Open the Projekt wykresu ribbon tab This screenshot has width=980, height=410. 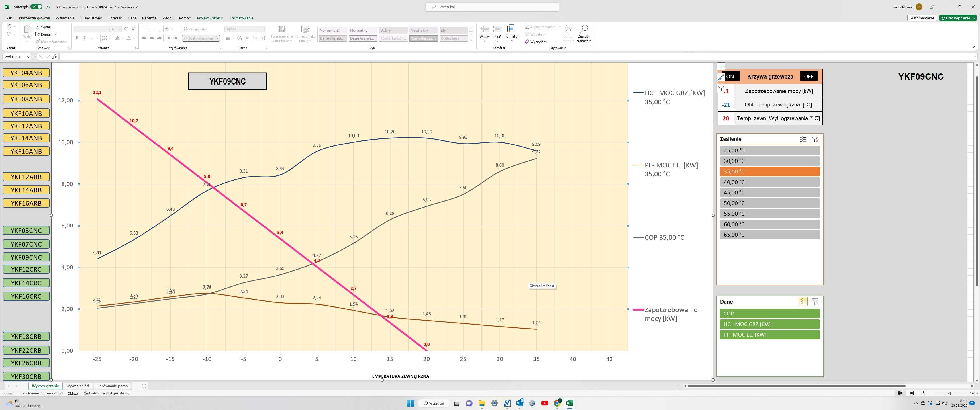click(210, 18)
